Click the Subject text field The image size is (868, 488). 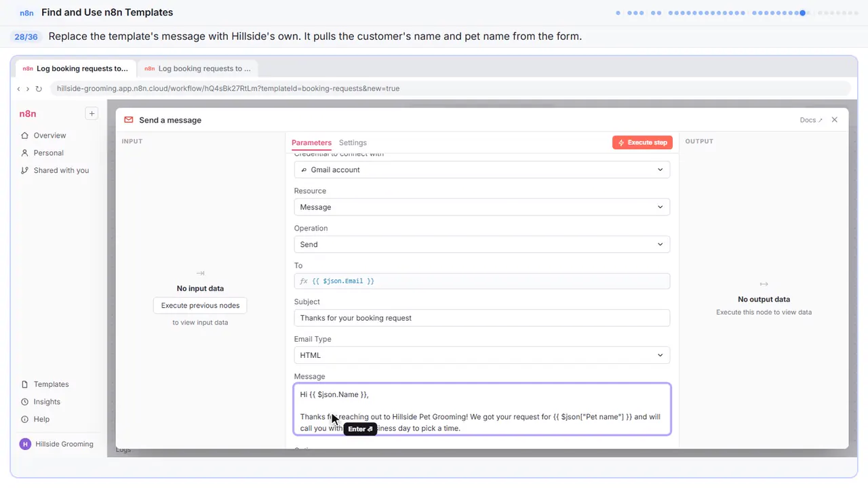click(x=482, y=318)
